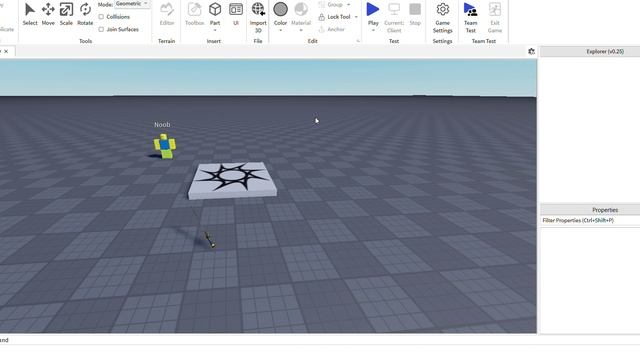Image resolution: width=640 pixels, height=360 pixels.
Task: Expand the Lock Tool dropdown arrow
Action: click(x=356, y=17)
